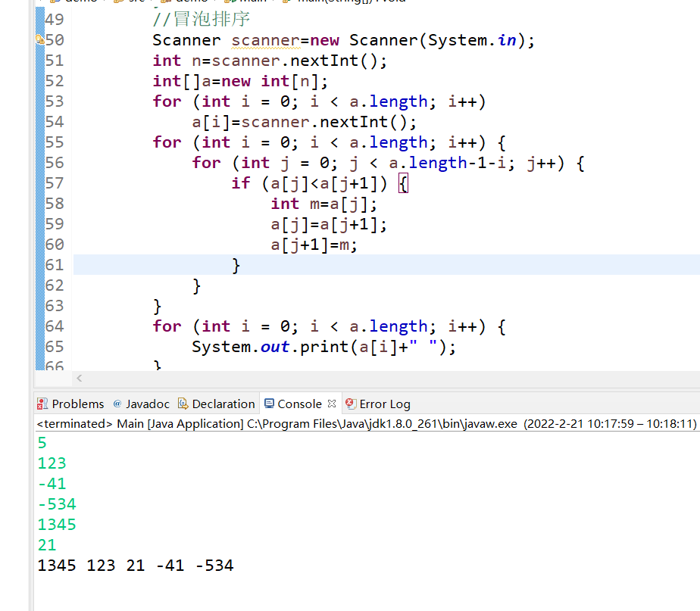Click console input value 21
Screen dimensions: 700x611
point(47,545)
